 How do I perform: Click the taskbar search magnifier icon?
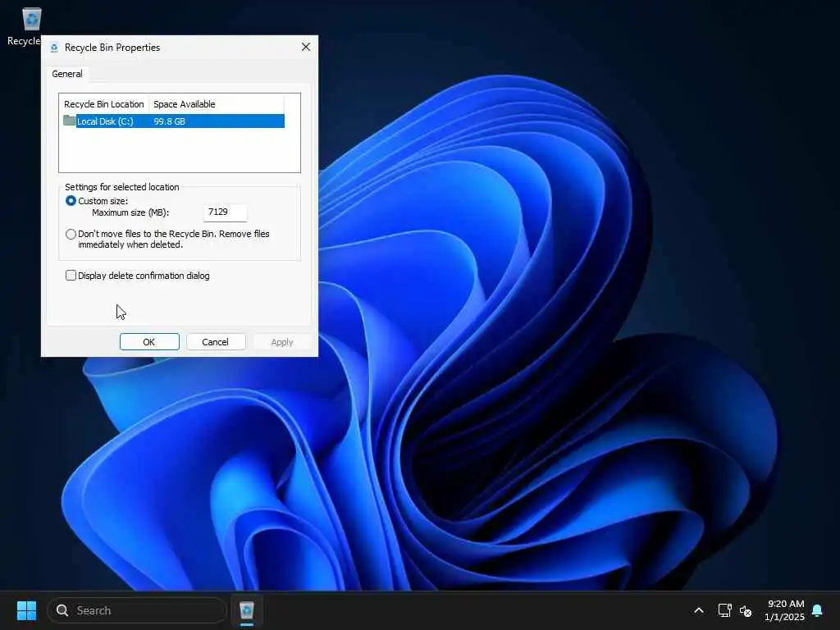[62, 610]
